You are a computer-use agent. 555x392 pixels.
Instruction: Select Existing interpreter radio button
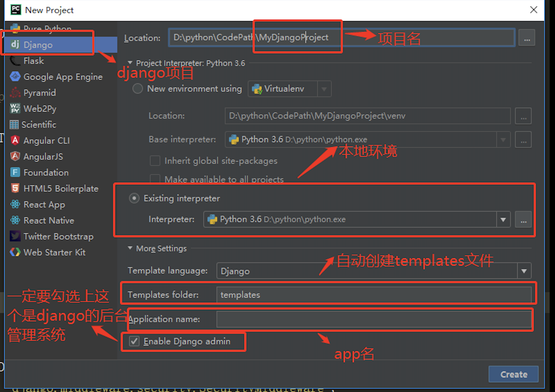[134, 198]
